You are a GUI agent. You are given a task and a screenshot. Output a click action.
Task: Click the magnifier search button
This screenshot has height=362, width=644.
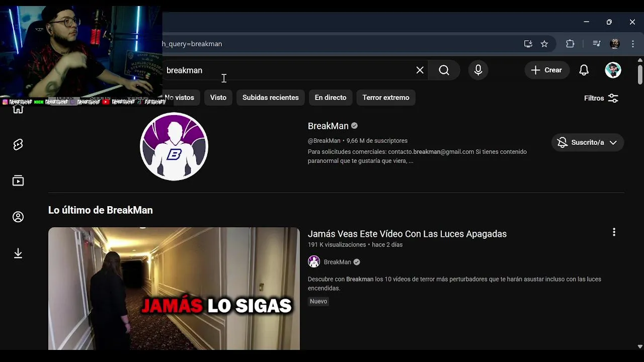444,70
